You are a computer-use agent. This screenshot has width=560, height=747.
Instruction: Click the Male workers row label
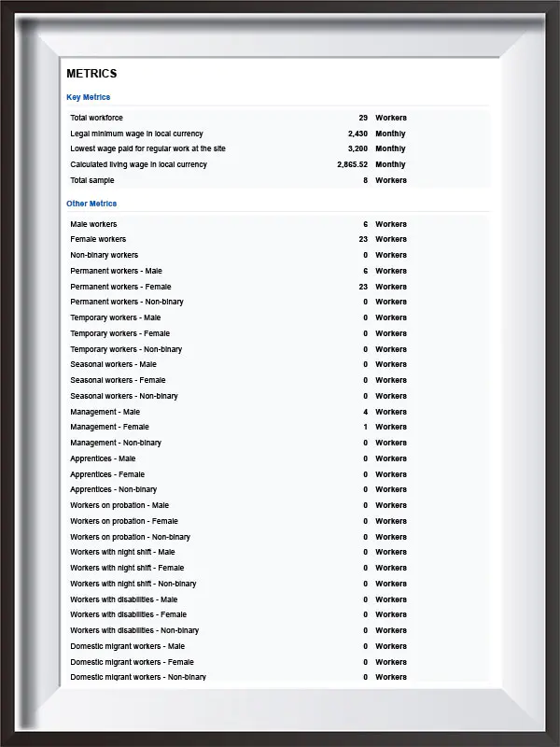coord(93,224)
